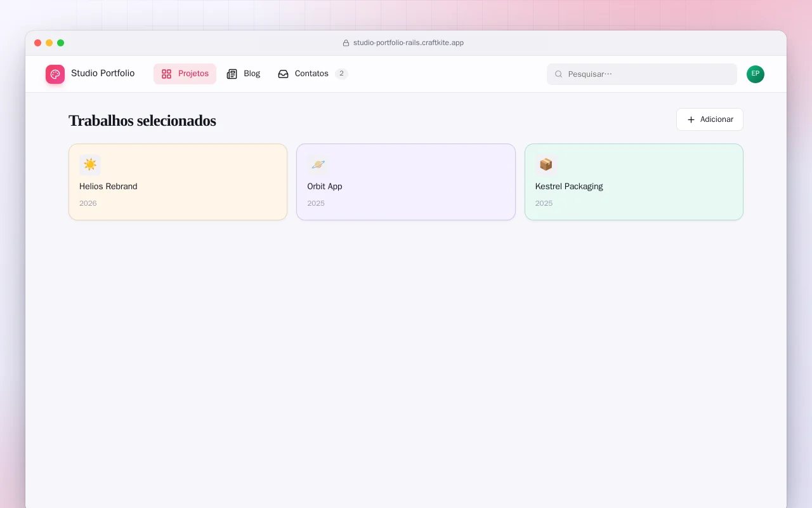Click the Blog newspaper icon
Image resolution: width=812 pixels, height=508 pixels.
[232, 74]
